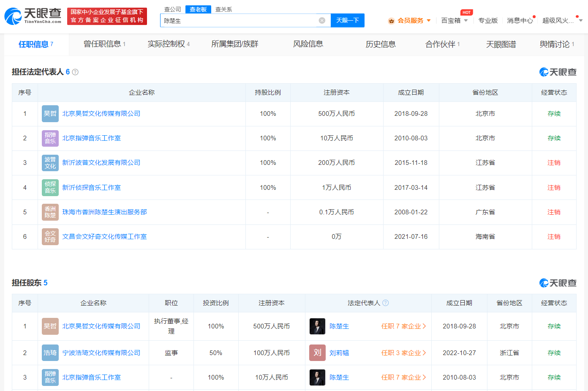This screenshot has height=391, width=588.
Task: Click the 昊哲 company logo in the legal representative table
Action: point(50,114)
